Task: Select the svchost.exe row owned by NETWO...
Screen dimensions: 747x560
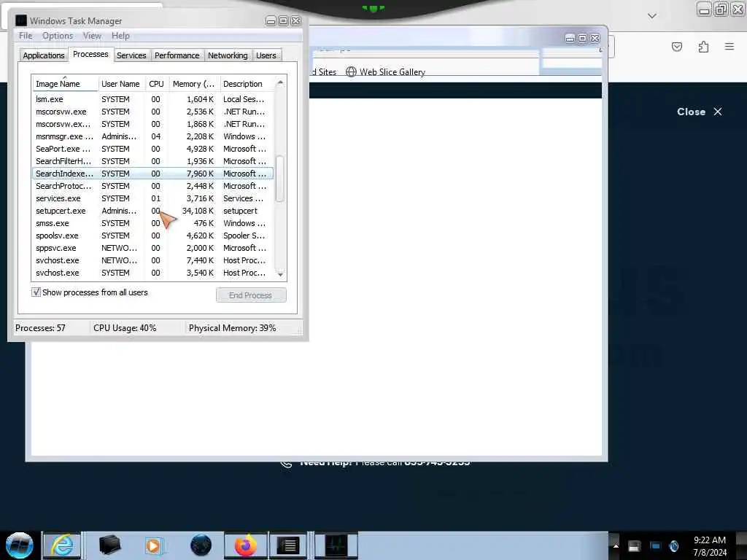Action: point(152,260)
